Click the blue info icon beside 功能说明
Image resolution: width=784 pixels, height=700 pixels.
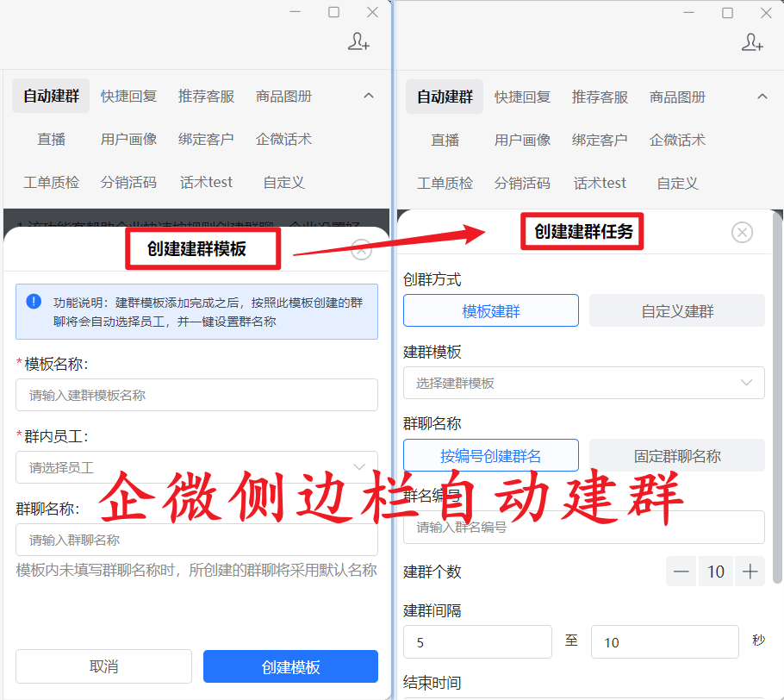click(34, 302)
